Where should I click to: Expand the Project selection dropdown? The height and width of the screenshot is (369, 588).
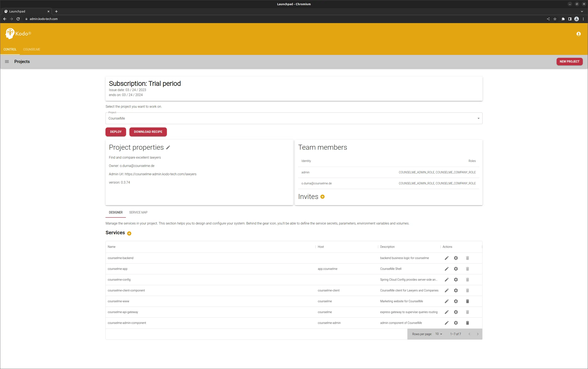click(478, 118)
